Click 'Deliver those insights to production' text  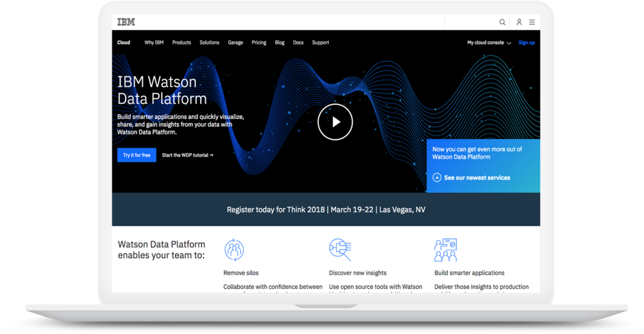coord(481,287)
